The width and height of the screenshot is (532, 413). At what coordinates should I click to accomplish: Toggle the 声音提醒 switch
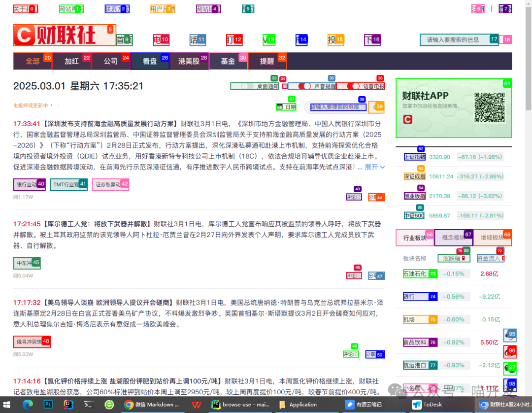point(304,86)
